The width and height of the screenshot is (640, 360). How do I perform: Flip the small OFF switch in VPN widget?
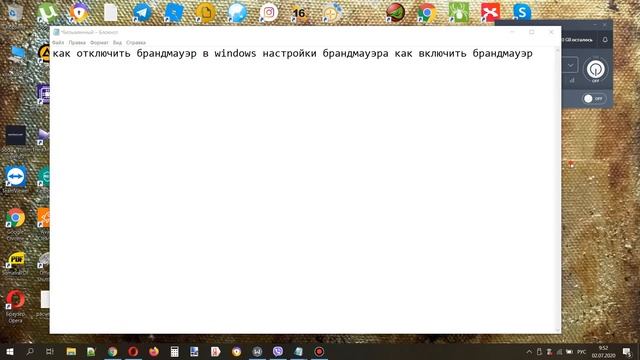click(594, 98)
